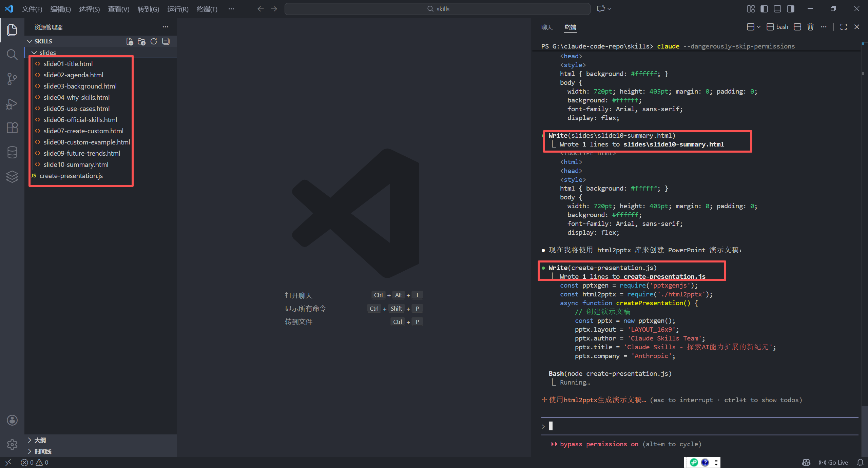
Task: Focus the Claude prompt input line
Action: pyautogui.click(x=699, y=426)
